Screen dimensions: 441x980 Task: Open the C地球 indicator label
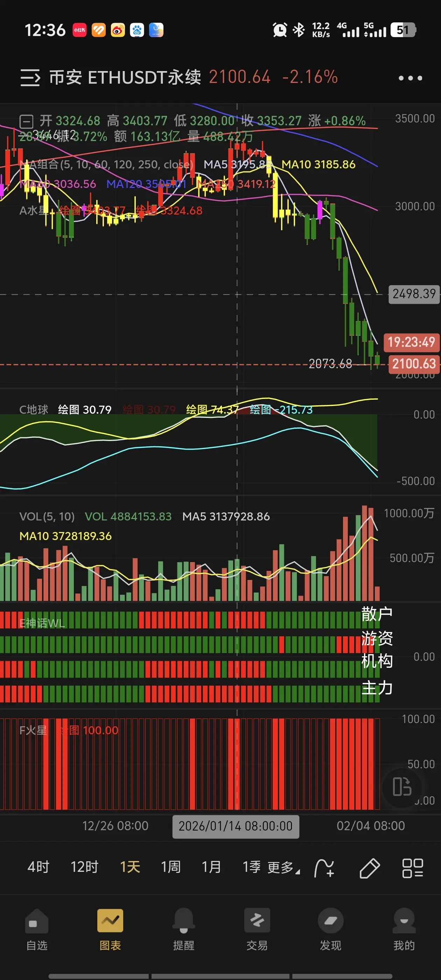pyautogui.click(x=34, y=410)
